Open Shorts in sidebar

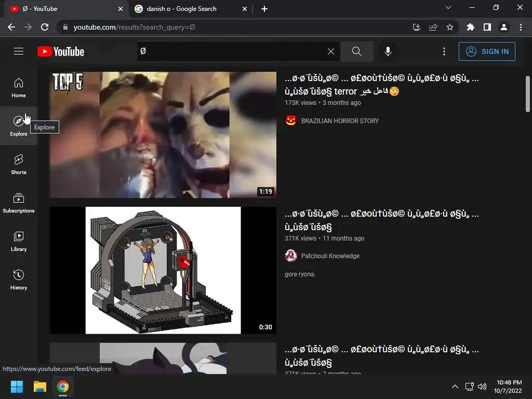pyautogui.click(x=19, y=164)
